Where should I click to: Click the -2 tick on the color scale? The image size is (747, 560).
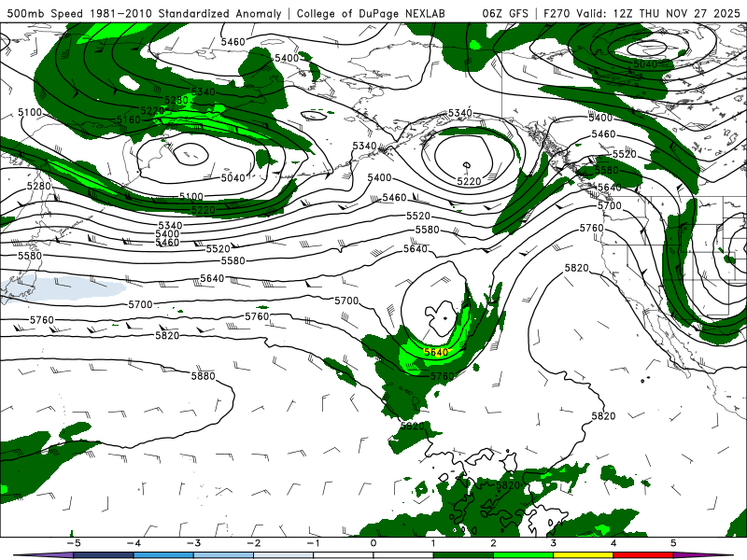pyautogui.click(x=253, y=543)
